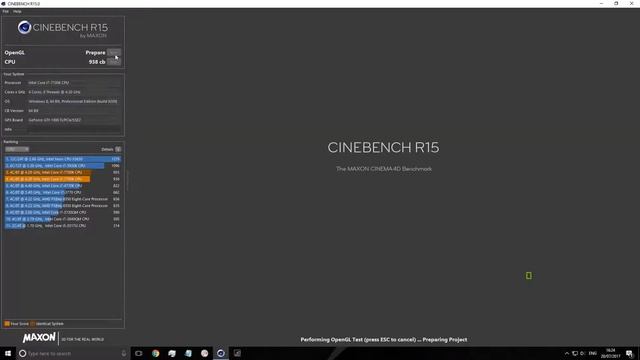This screenshot has height=360, width=640.
Task: Run the CPU benchmark test
Action: [114, 62]
